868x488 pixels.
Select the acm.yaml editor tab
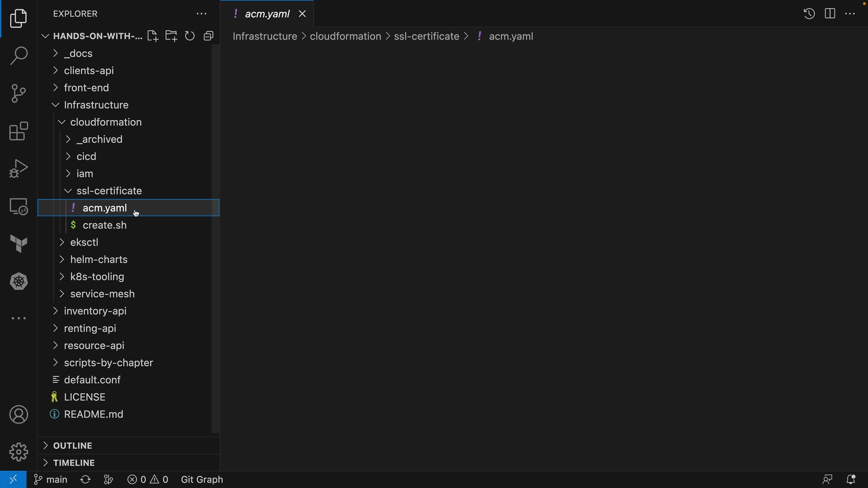click(267, 14)
